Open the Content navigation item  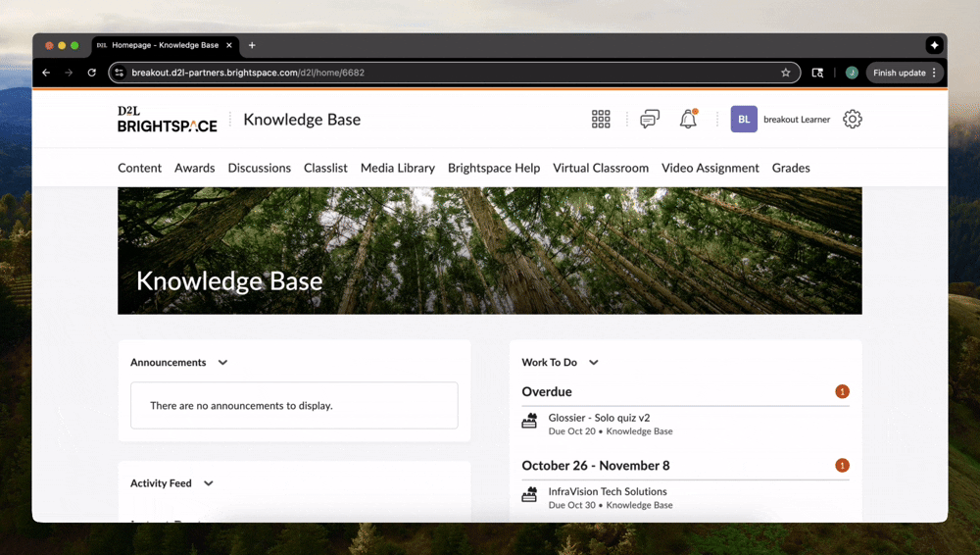[139, 168]
